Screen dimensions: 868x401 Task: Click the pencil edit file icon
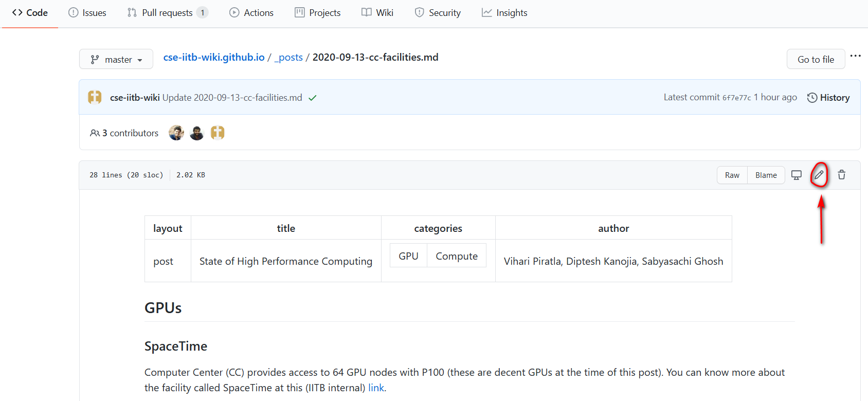pyautogui.click(x=819, y=175)
